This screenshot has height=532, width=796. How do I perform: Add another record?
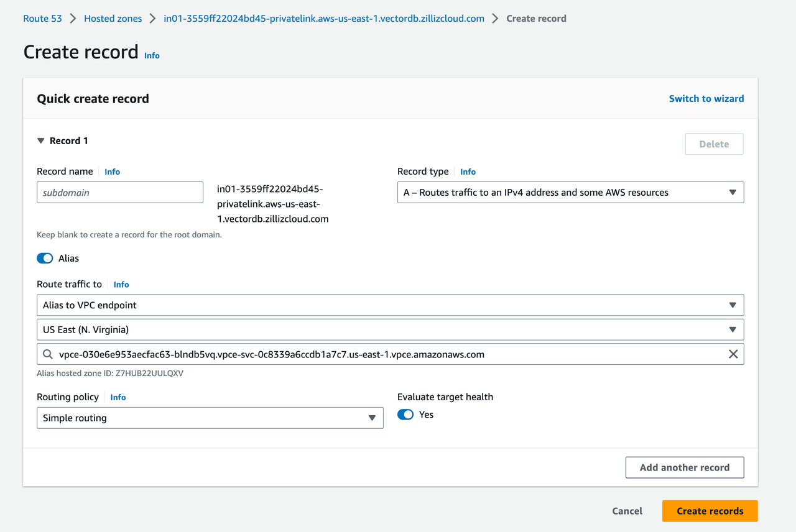684,468
